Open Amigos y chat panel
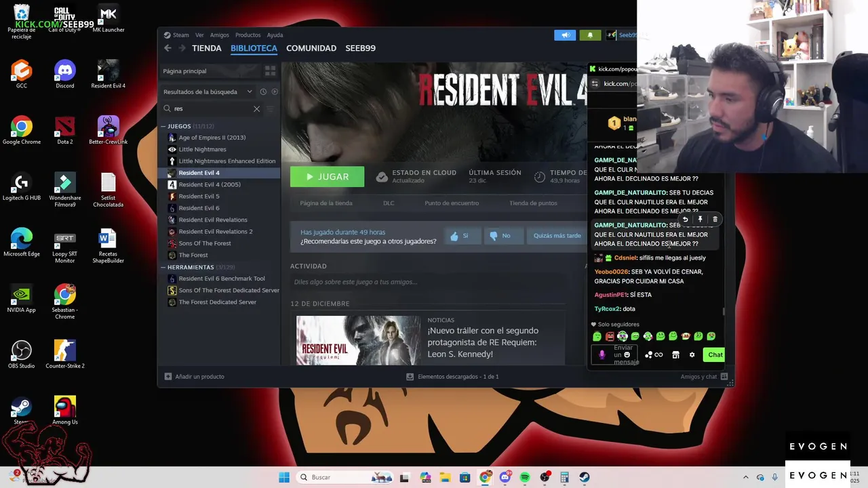This screenshot has height=488, width=868. [x=704, y=377]
